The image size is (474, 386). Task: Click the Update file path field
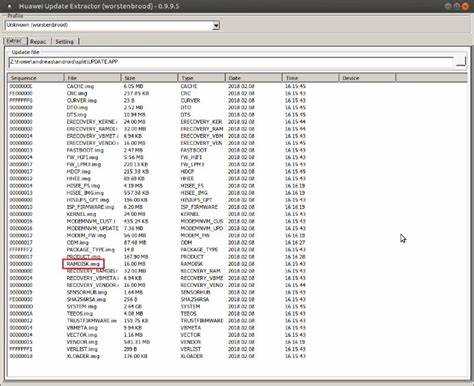coord(231,62)
